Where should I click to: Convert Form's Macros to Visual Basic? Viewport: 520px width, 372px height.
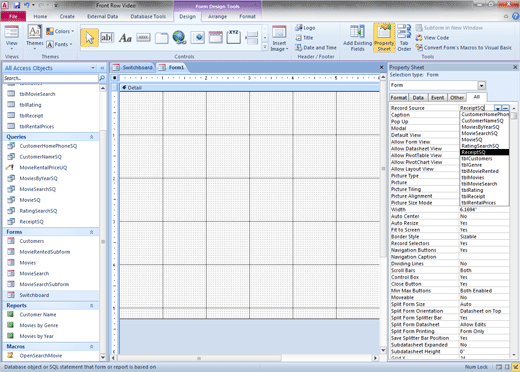464,48
